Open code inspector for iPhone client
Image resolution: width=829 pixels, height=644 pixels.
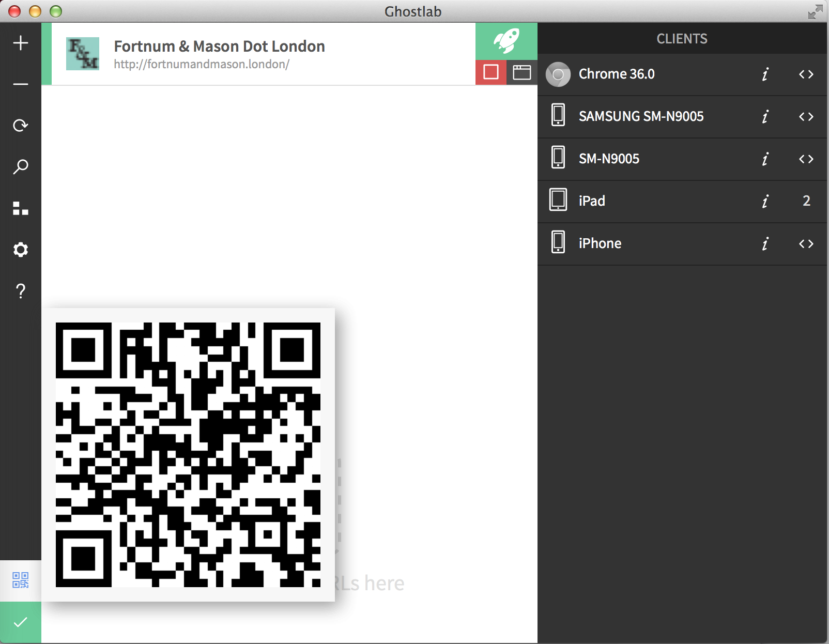(x=806, y=244)
